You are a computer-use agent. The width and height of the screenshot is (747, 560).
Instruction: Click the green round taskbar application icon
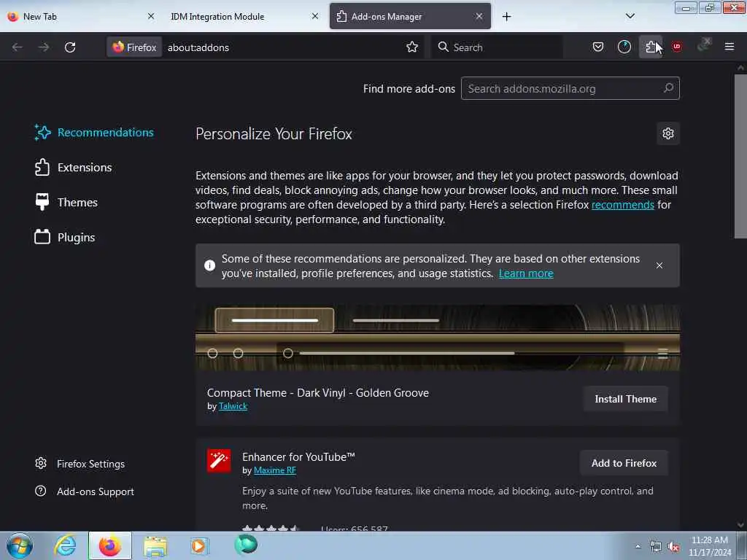[246, 545]
